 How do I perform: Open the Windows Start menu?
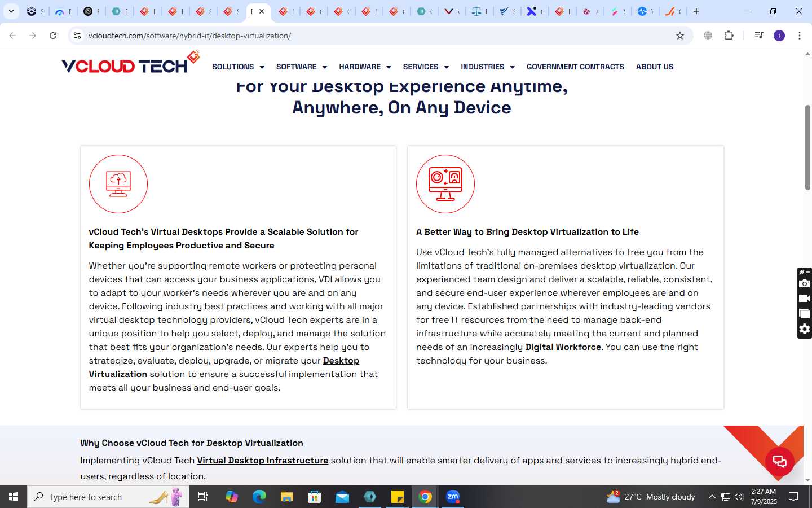(x=14, y=497)
